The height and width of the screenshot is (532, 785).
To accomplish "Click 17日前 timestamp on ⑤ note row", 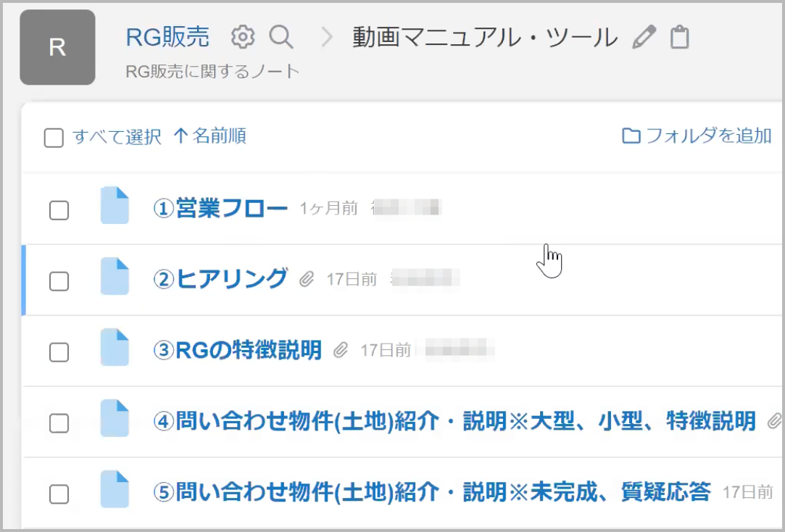I will [x=748, y=492].
